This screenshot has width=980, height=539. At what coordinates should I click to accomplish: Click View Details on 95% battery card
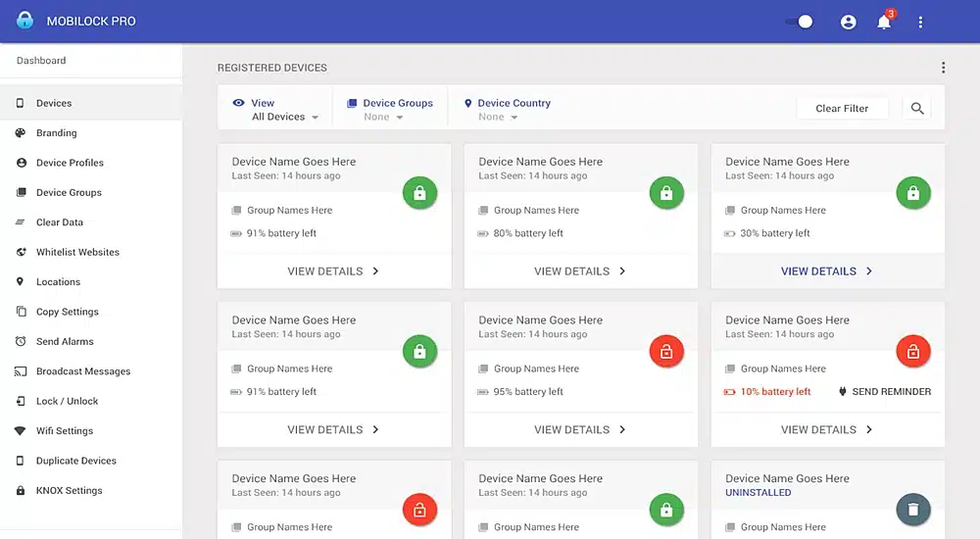[580, 429]
